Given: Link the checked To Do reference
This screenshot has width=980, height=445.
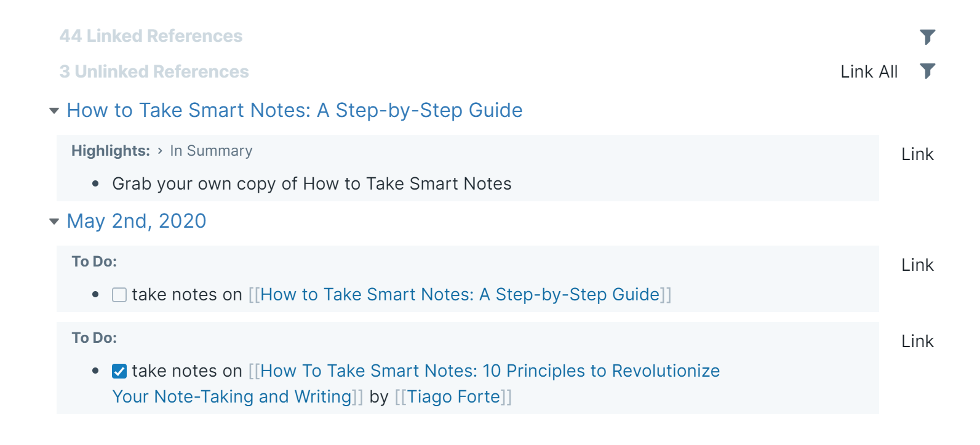Looking at the screenshot, I should [917, 342].
